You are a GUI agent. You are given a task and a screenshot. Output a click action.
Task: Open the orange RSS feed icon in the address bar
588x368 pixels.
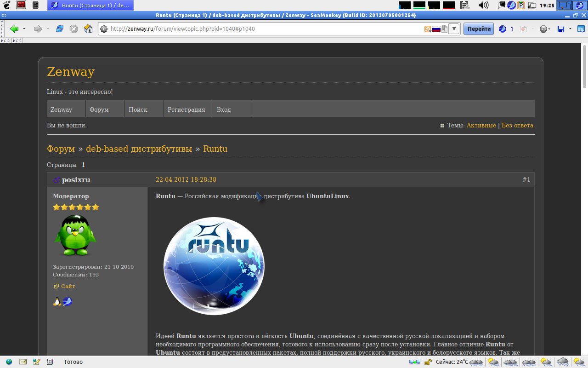[428, 29]
